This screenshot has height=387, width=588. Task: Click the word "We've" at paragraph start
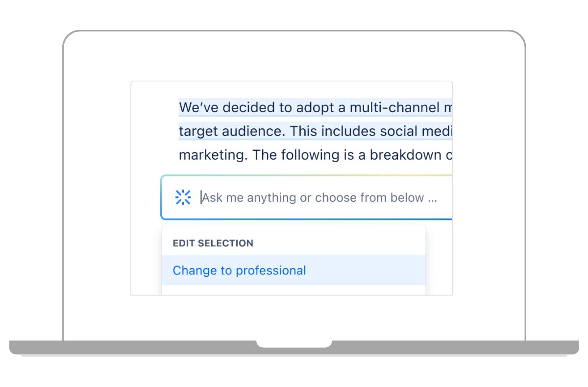(x=199, y=108)
